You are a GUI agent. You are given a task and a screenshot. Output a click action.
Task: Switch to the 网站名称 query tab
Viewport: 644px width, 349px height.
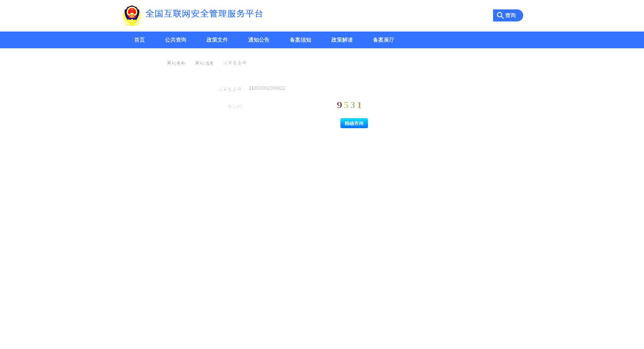pyautogui.click(x=176, y=63)
